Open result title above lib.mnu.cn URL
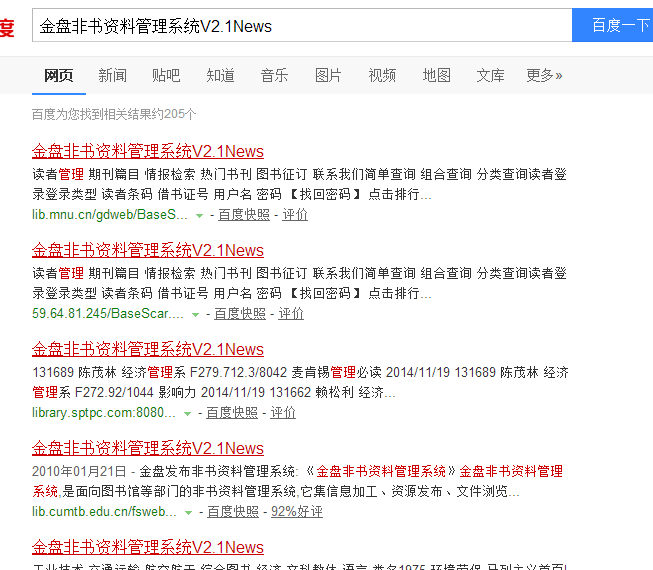The height and width of the screenshot is (570, 653). click(148, 151)
